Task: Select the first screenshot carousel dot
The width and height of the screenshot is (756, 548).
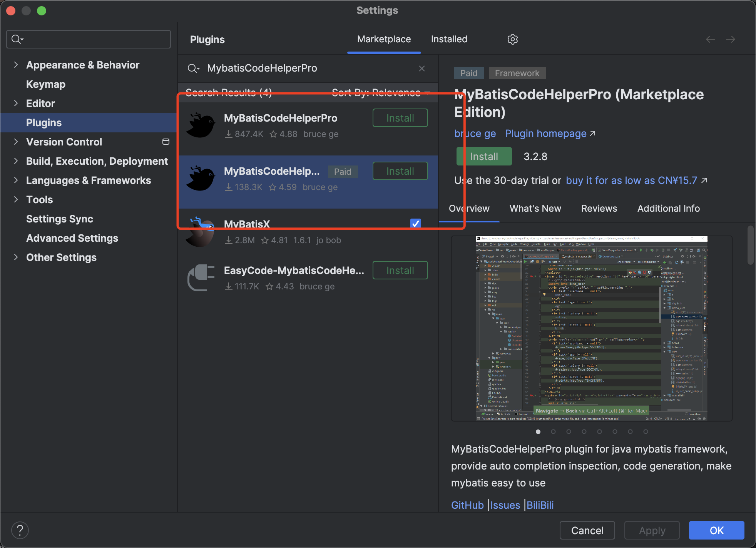Action: pos(538,432)
